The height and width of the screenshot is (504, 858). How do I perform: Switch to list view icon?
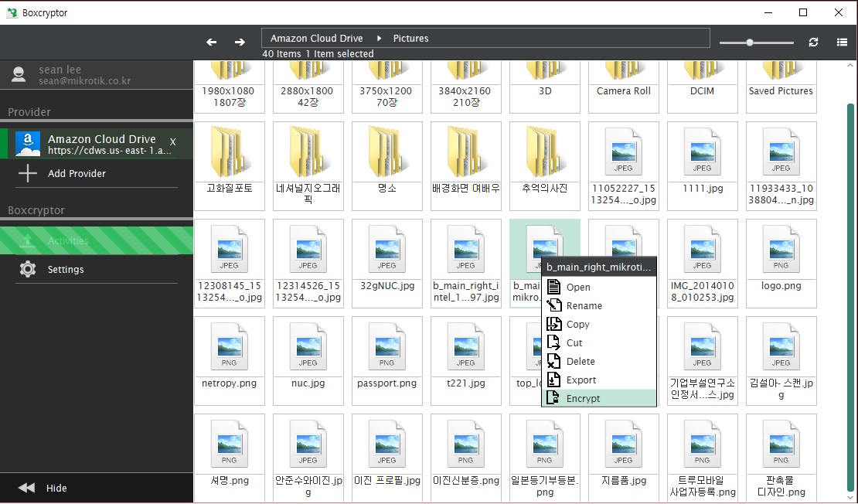pyautogui.click(x=842, y=43)
